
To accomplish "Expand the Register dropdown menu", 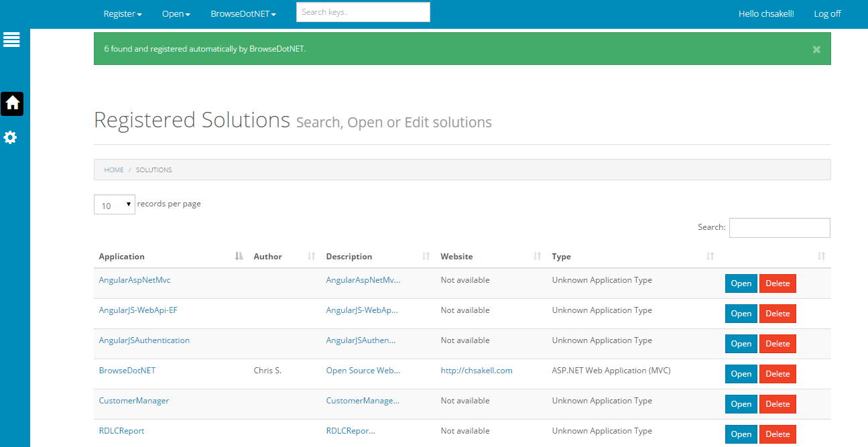I will coord(122,14).
